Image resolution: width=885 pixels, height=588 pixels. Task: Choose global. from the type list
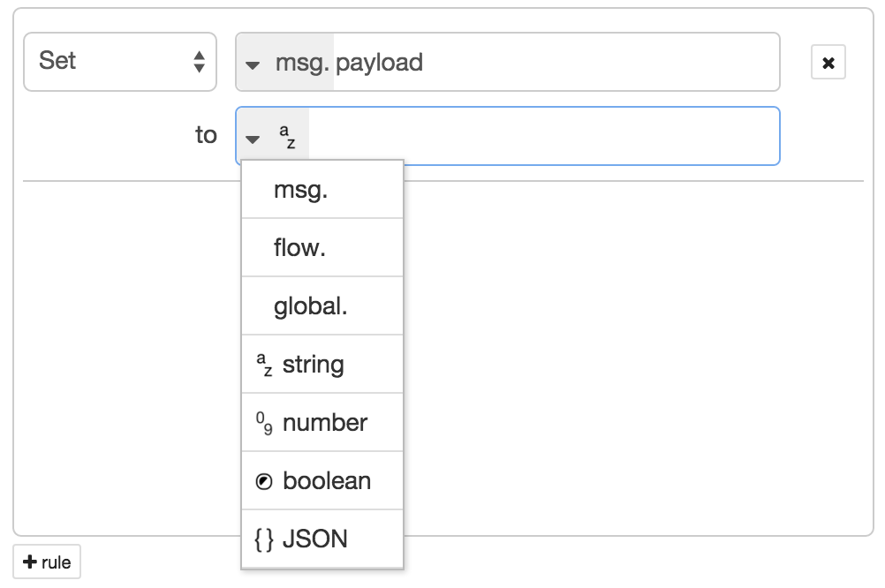coord(322,305)
